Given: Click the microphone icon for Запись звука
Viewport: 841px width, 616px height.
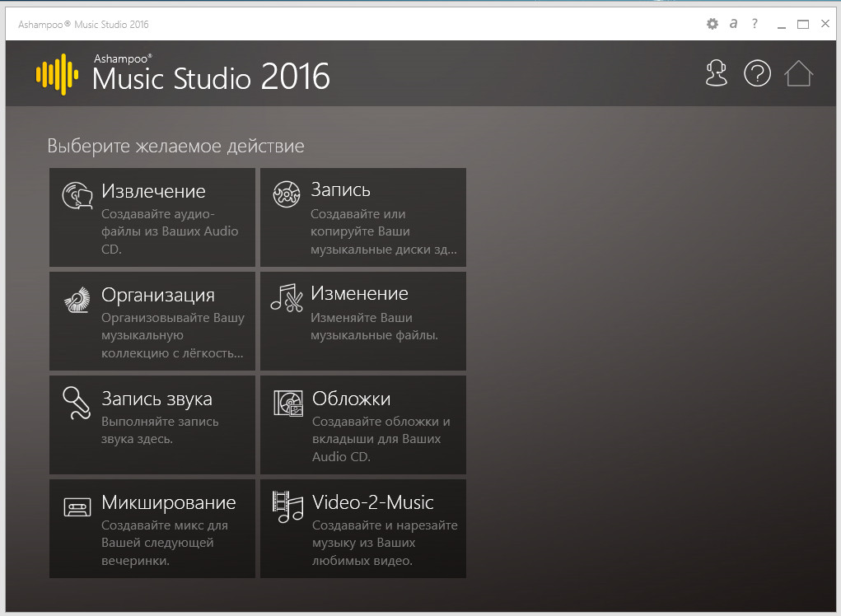Looking at the screenshot, I should (77, 404).
